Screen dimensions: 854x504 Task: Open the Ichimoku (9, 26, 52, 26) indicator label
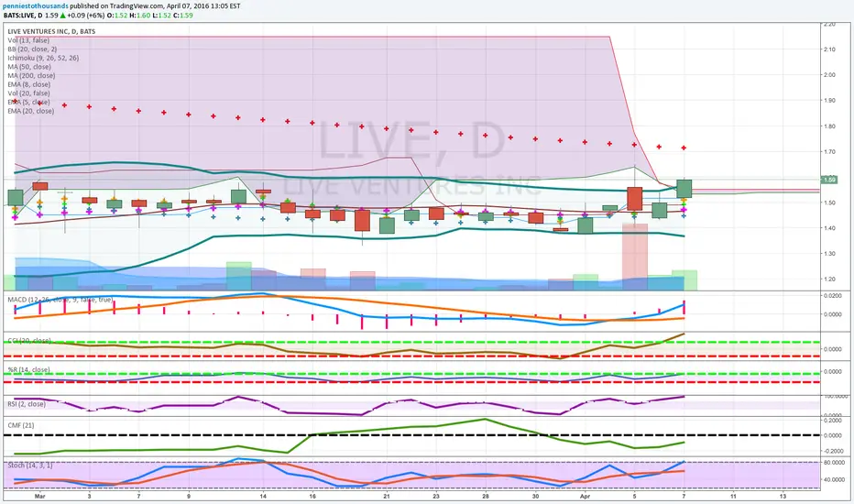point(43,58)
